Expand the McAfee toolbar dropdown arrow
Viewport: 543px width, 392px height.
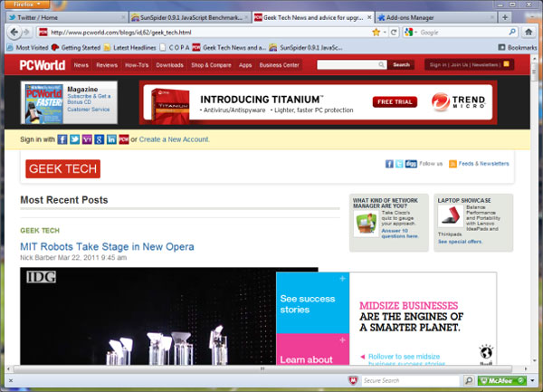coord(532,380)
